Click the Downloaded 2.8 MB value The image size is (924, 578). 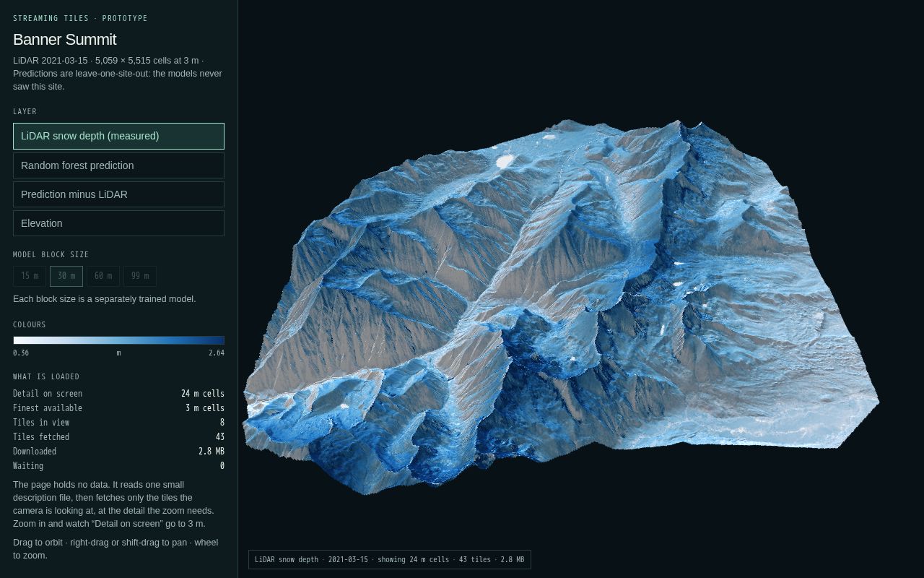click(212, 452)
